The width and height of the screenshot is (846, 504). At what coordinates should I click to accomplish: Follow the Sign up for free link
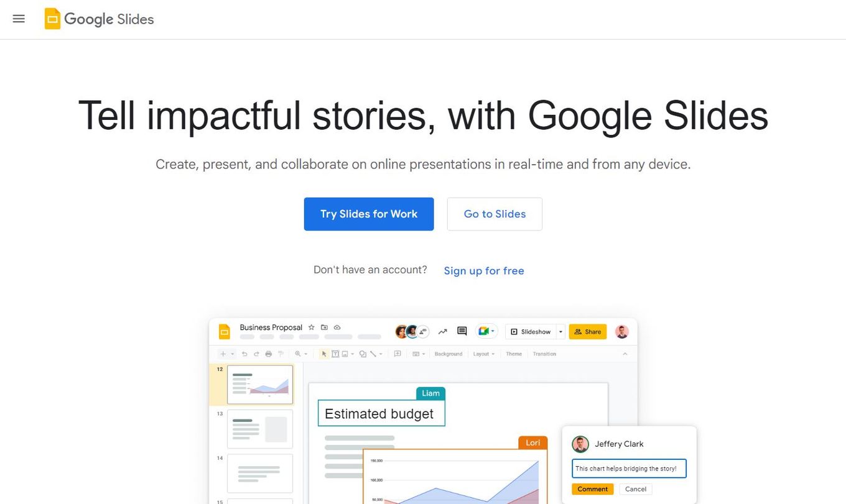(x=484, y=270)
